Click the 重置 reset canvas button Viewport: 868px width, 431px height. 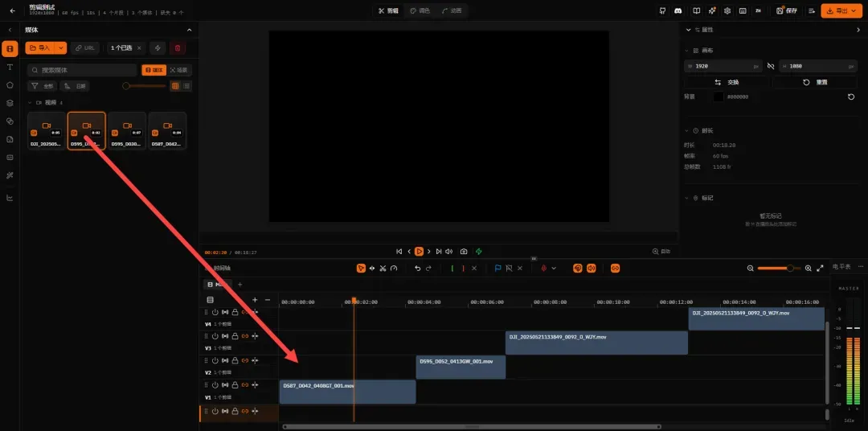816,82
